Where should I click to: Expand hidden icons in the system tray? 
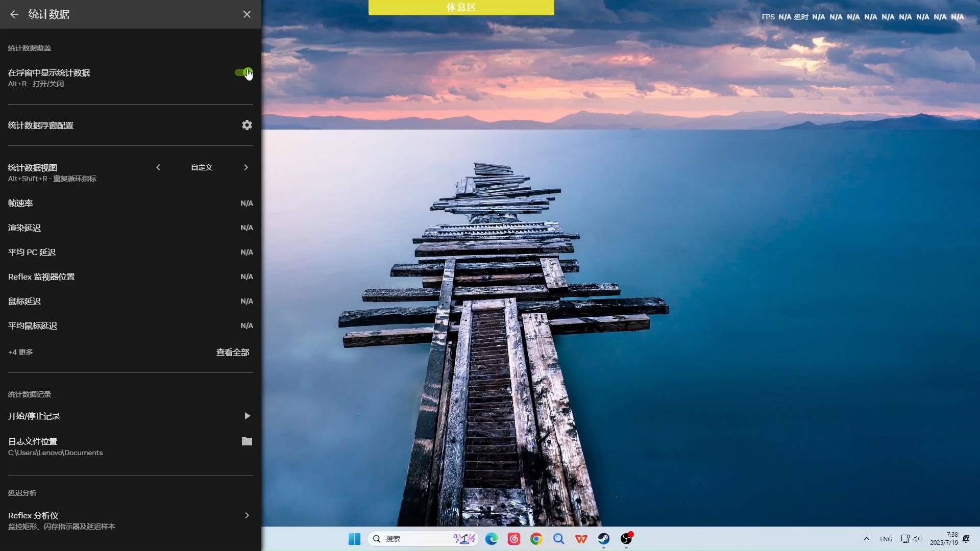[866, 539]
